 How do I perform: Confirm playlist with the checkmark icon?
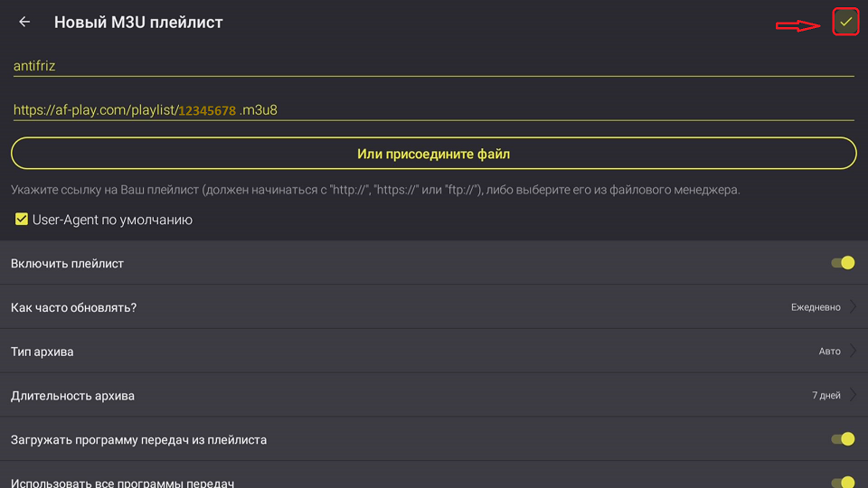tap(845, 22)
